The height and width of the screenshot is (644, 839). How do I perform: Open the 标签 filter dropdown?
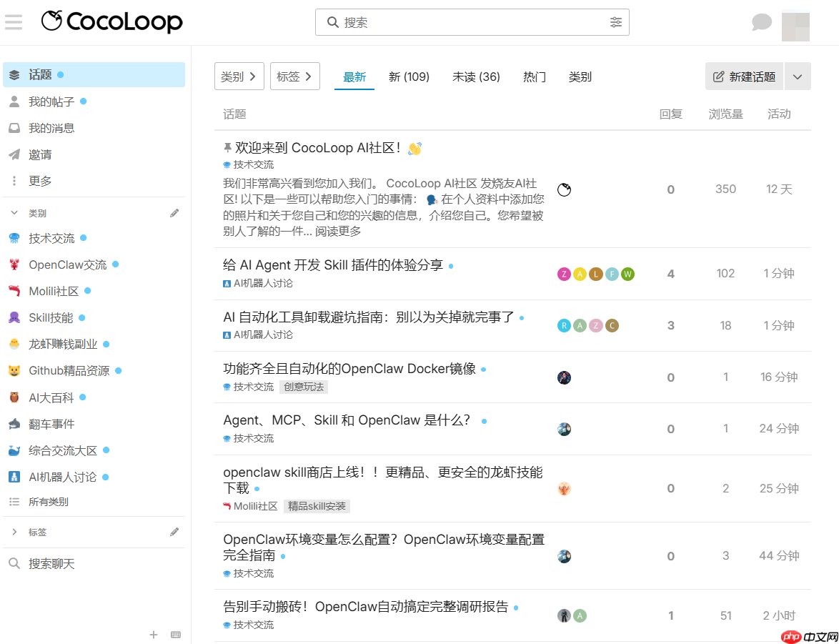click(294, 76)
